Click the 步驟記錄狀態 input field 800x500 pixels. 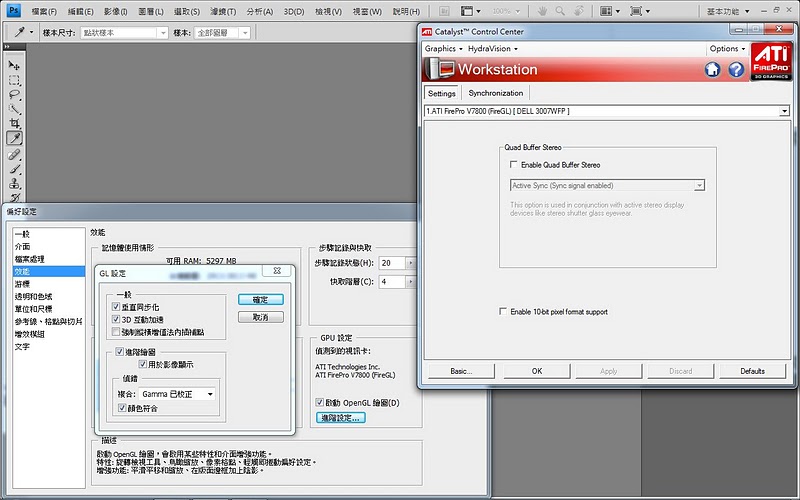[x=392, y=263]
